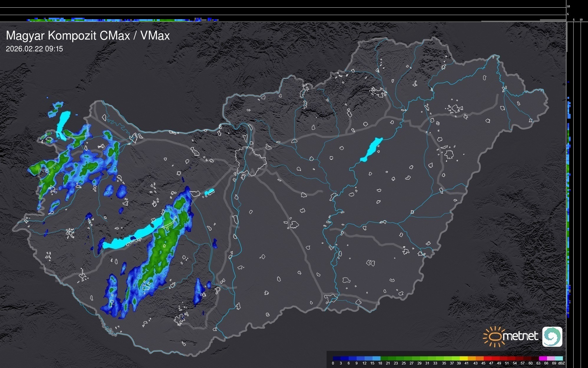588x368 pixels.
Task: Click the 2026.02.22 09:15 timestamp
Action: tap(34, 49)
